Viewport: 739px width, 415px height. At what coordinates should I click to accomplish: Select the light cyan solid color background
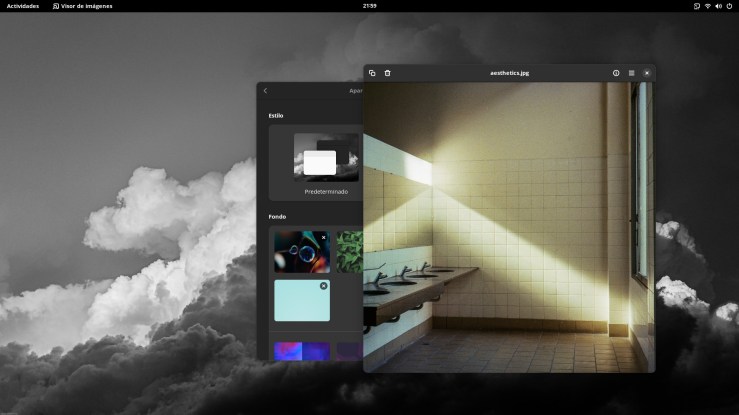(x=302, y=301)
